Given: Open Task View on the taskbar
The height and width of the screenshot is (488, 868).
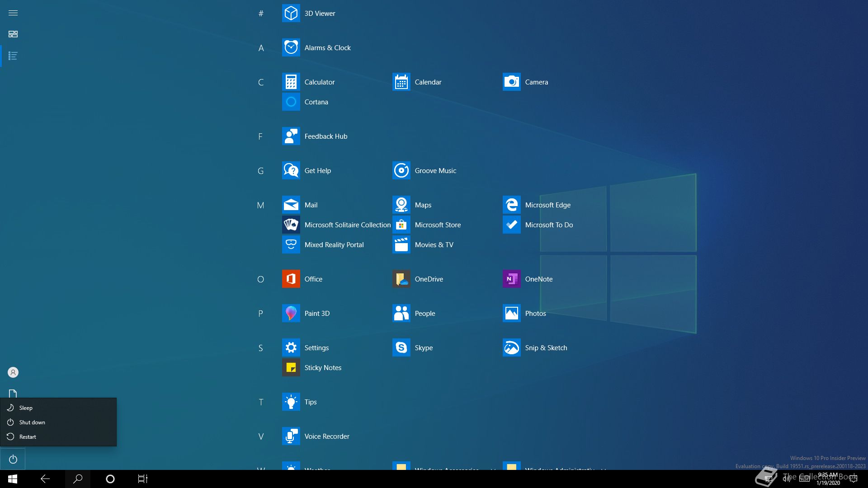Looking at the screenshot, I should pos(143,479).
